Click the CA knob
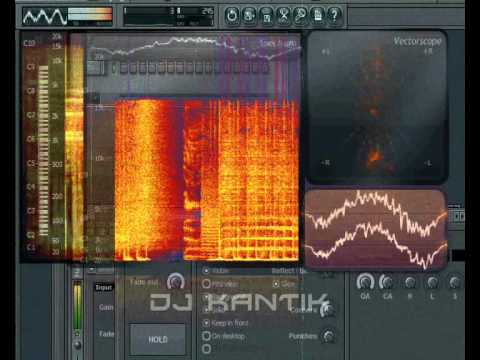480x360 pixels. point(387,283)
